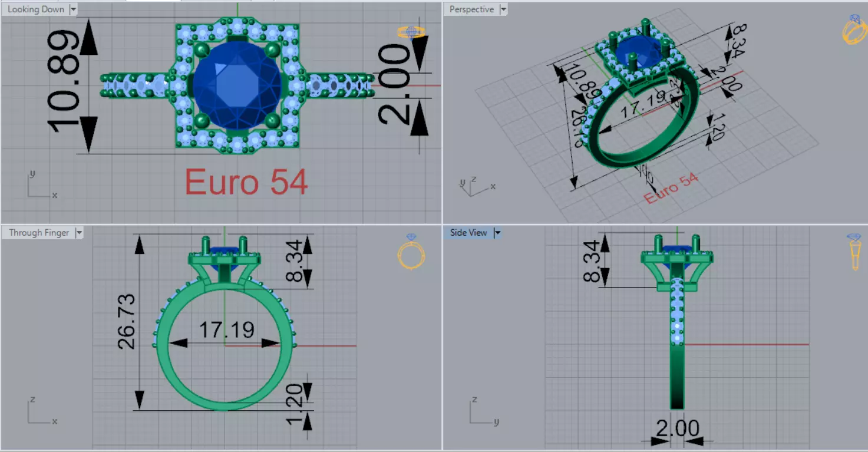The width and height of the screenshot is (868, 452).
Task: Select the 8.34 dimension in Through Finger view
Action: (x=295, y=260)
